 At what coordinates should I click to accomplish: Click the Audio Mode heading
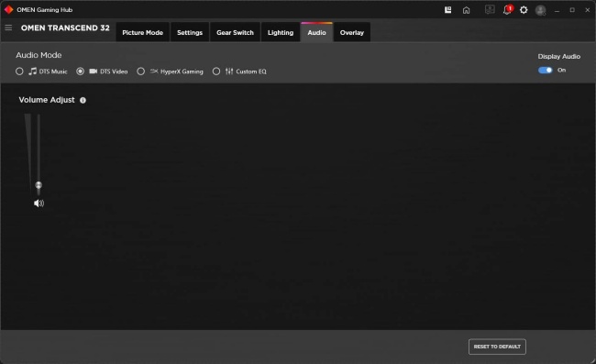[39, 55]
